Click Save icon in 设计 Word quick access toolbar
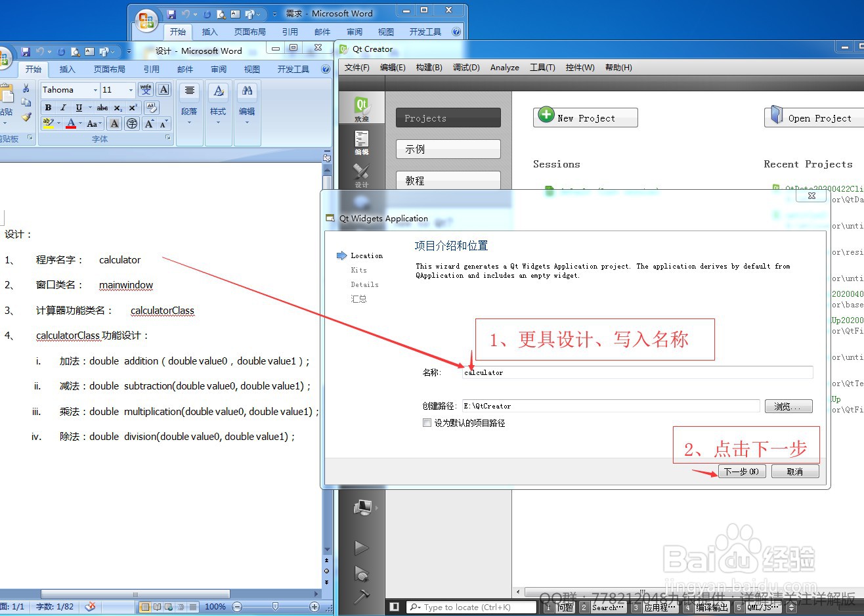The width and height of the screenshot is (864, 616). 26,51
